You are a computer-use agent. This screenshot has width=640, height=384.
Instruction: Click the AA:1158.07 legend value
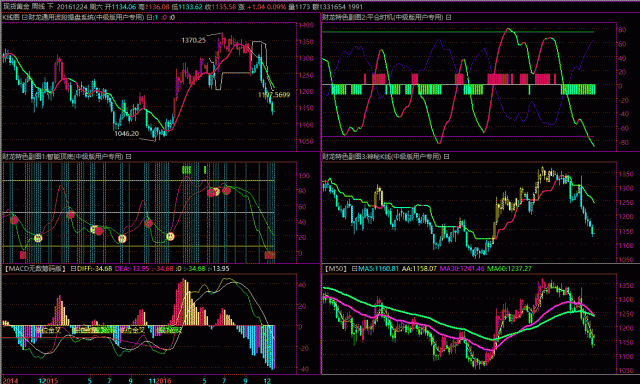419,269
